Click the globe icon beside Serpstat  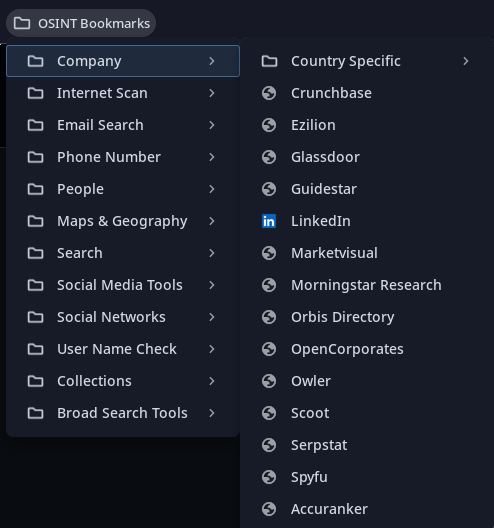click(x=269, y=445)
